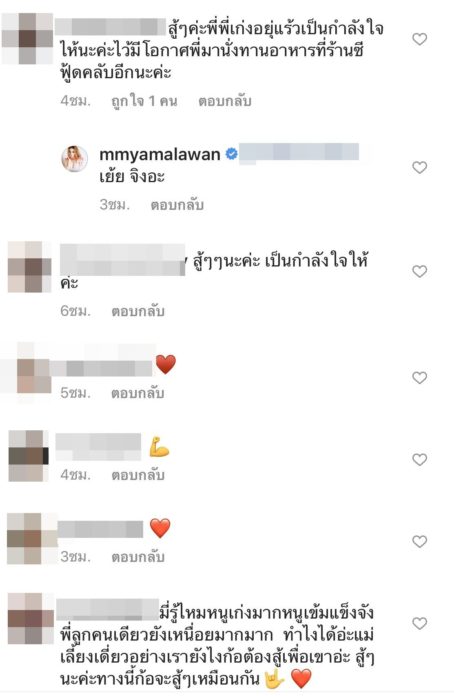Like the comment mentioning ร้านซีฟู้ดคลับ
This screenshot has height=696, width=454.
click(419, 39)
